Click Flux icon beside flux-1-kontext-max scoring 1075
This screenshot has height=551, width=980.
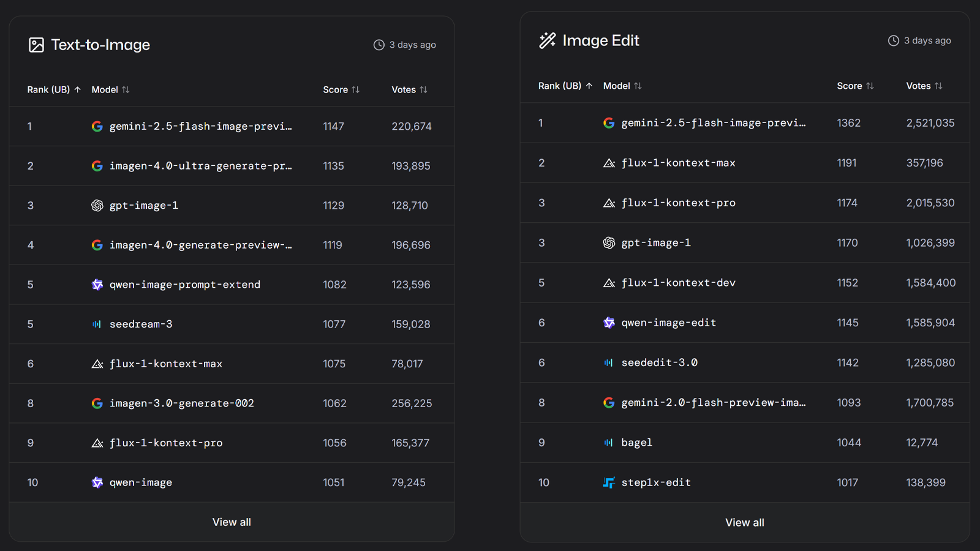coord(97,364)
